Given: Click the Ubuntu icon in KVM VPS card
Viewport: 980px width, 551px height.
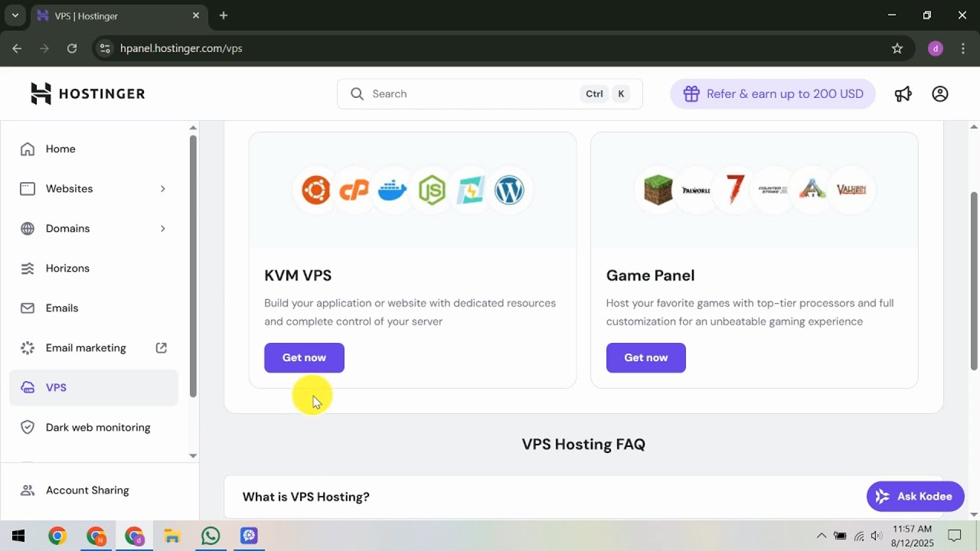Looking at the screenshot, I should pyautogui.click(x=315, y=190).
